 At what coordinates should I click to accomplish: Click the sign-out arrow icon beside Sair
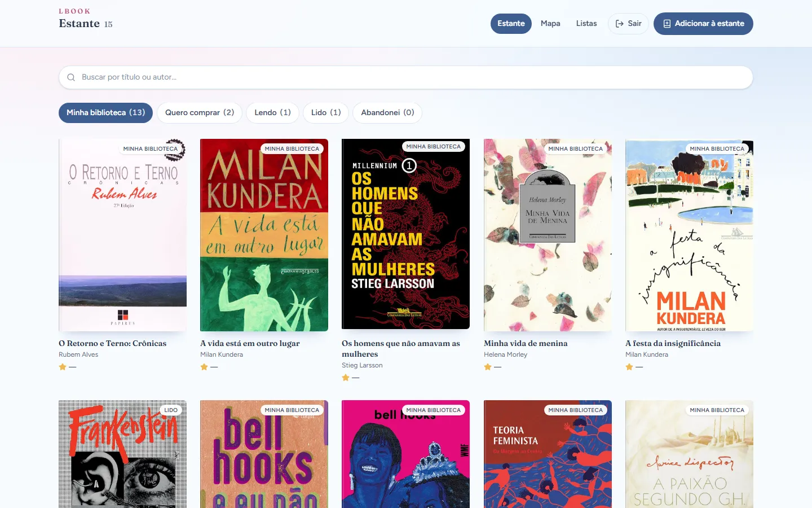tap(619, 24)
